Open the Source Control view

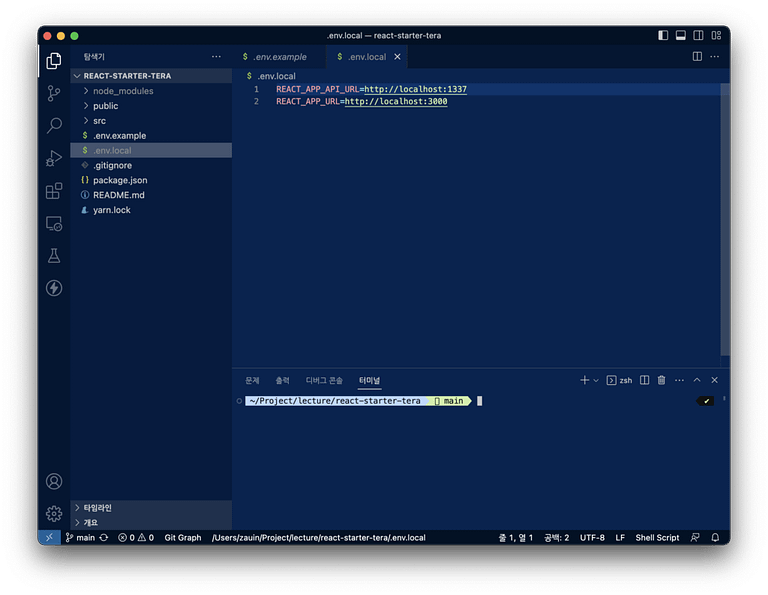pos(54,93)
